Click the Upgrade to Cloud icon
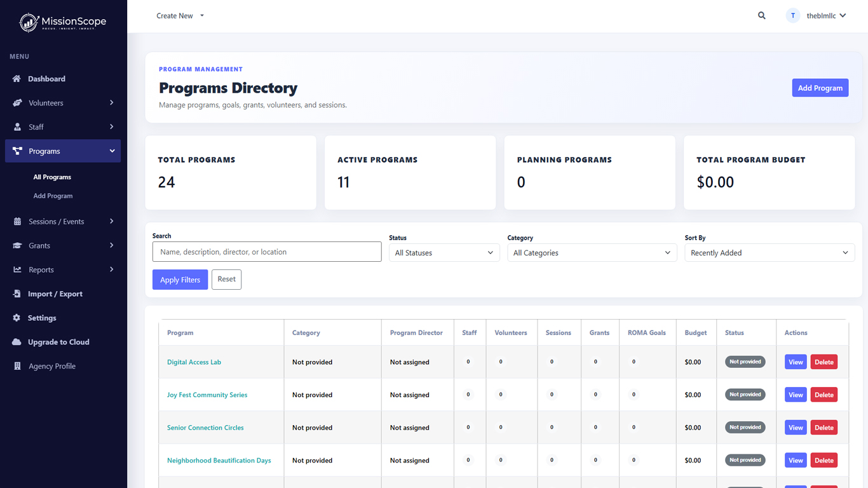The height and width of the screenshot is (488, 868). coord(17,342)
